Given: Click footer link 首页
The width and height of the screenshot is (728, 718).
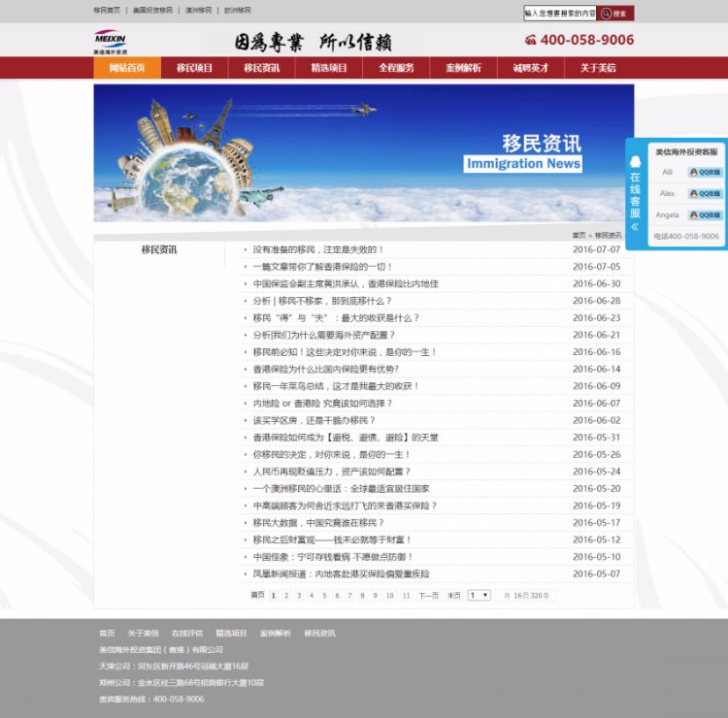Looking at the screenshot, I should point(107,633).
